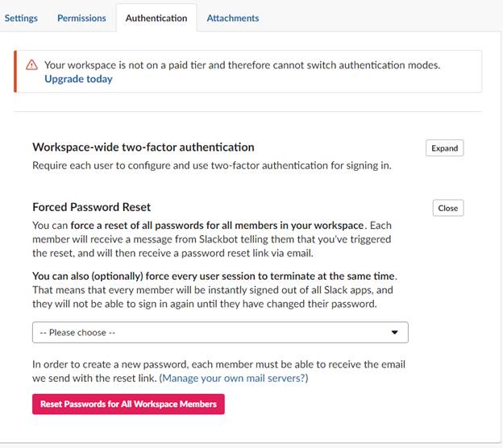Open the Please choose dropdown

[220, 333]
